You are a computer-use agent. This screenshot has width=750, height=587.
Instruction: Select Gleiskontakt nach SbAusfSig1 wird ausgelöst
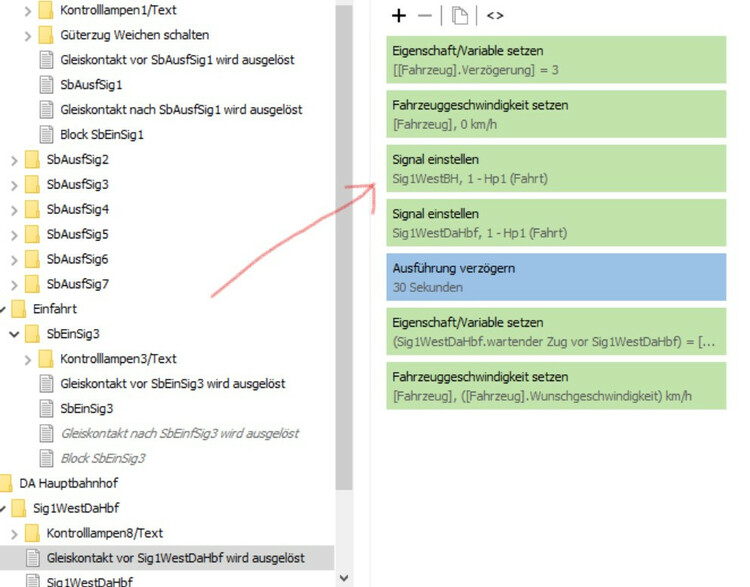[181, 110]
